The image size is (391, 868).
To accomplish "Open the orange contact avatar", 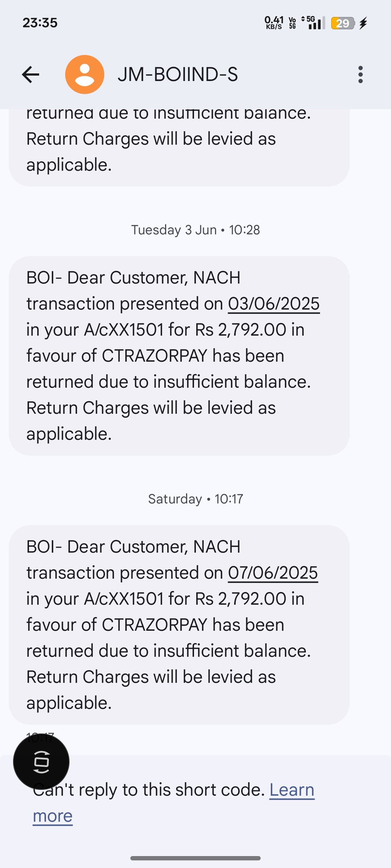I will click(85, 75).
